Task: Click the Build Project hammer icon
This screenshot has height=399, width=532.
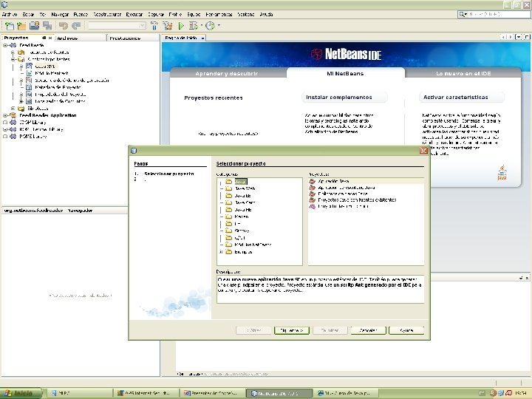Action: pos(154,25)
